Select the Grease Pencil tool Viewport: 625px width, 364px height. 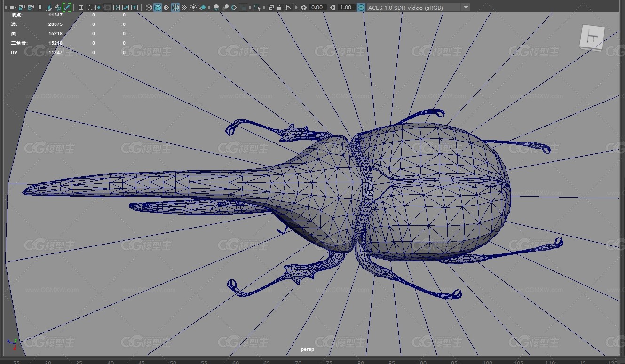point(67,8)
